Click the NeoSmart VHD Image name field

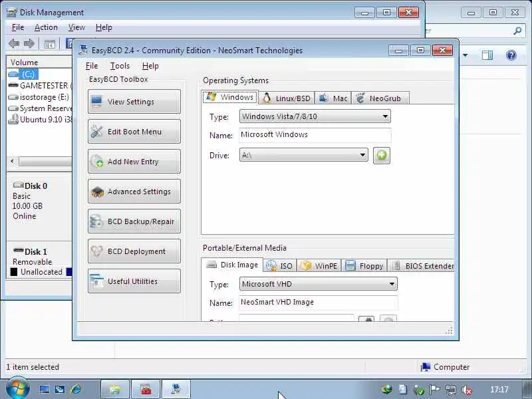pyautogui.click(x=319, y=303)
